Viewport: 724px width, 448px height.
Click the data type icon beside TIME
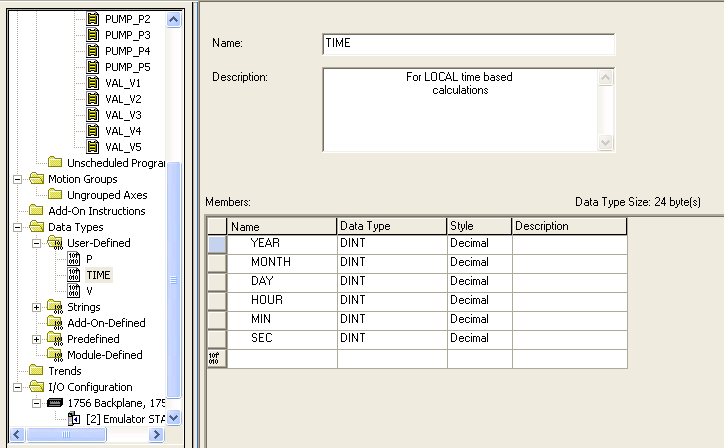click(x=73, y=275)
